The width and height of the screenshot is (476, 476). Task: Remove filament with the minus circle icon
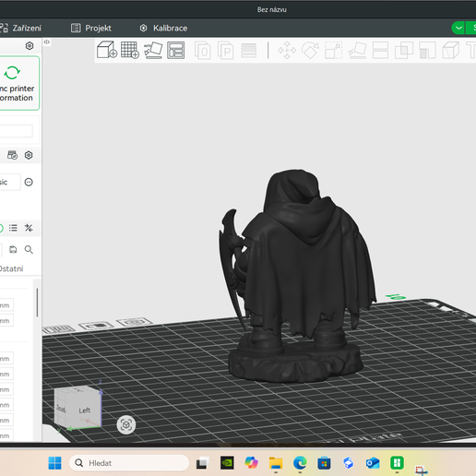29,182
